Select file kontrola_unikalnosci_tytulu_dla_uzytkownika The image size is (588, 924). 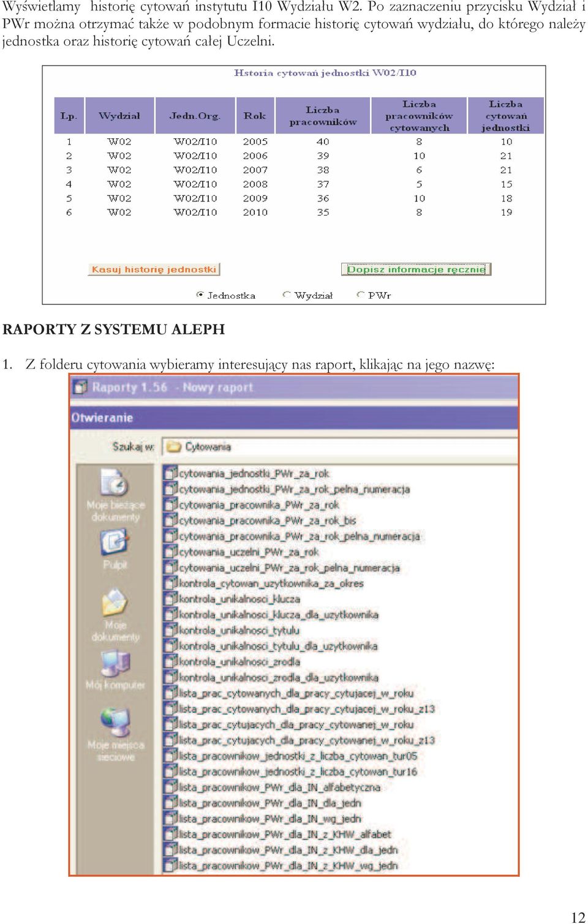pos(277,645)
